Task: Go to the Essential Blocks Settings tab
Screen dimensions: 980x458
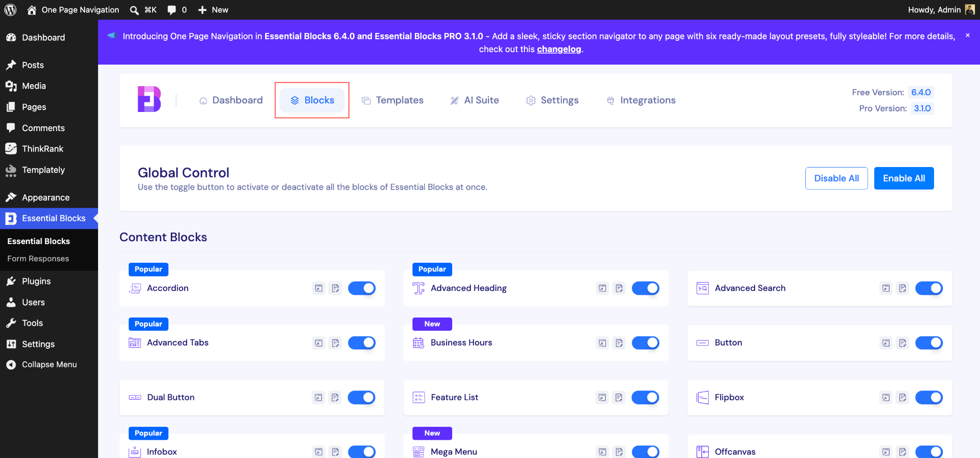Action: [553, 100]
